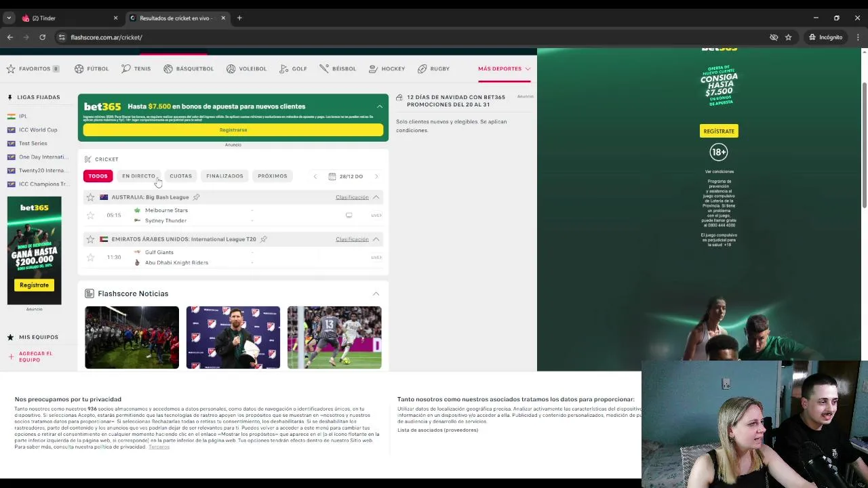Go to previous day arrow
Screen dimensions: 868x488
coord(315,176)
